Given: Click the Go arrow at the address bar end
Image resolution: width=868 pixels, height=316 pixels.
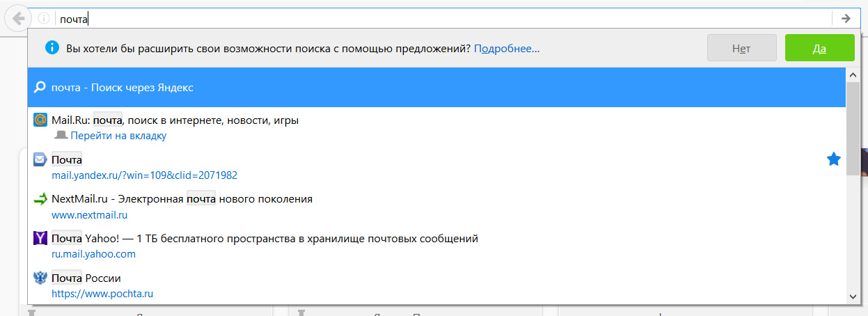Looking at the screenshot, I should point(846,19).
